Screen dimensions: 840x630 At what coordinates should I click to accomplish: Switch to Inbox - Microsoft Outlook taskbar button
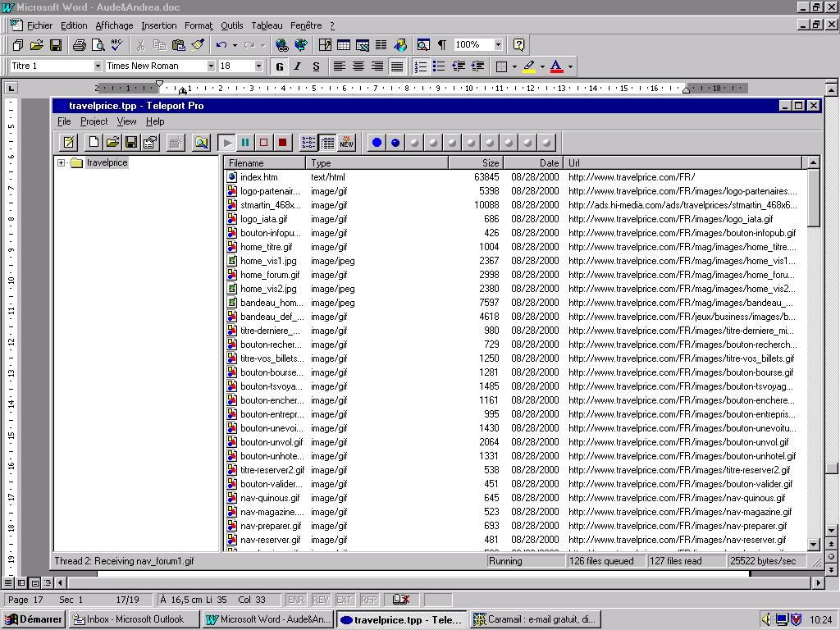tap(135, 619)
